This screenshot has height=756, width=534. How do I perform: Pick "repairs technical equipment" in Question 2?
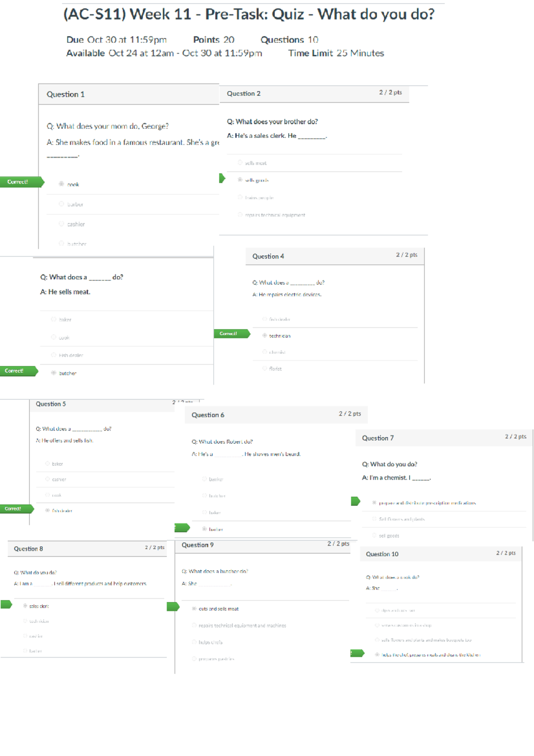[x=240, y=215]
